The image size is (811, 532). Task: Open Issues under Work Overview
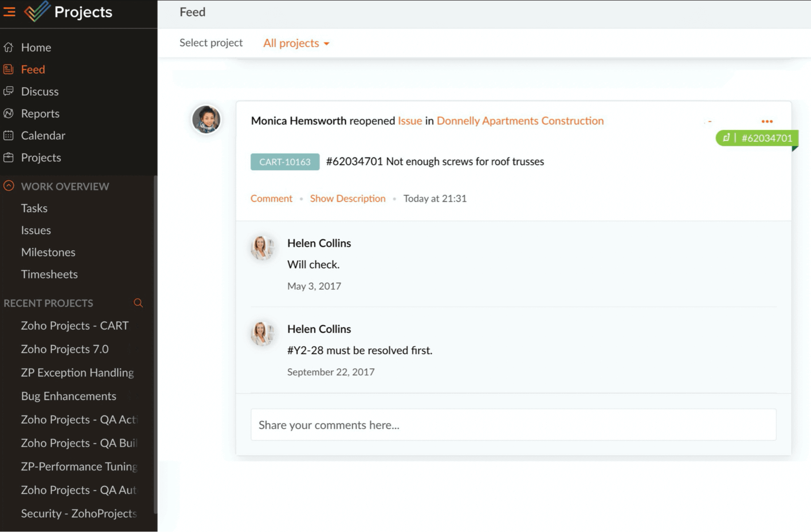[36, 230]
